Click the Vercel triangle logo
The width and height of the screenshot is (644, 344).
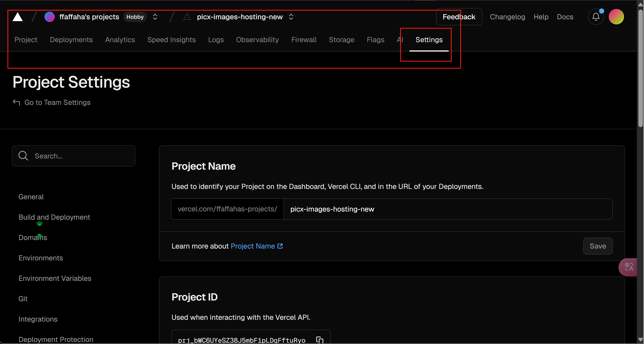coord(17,17)
